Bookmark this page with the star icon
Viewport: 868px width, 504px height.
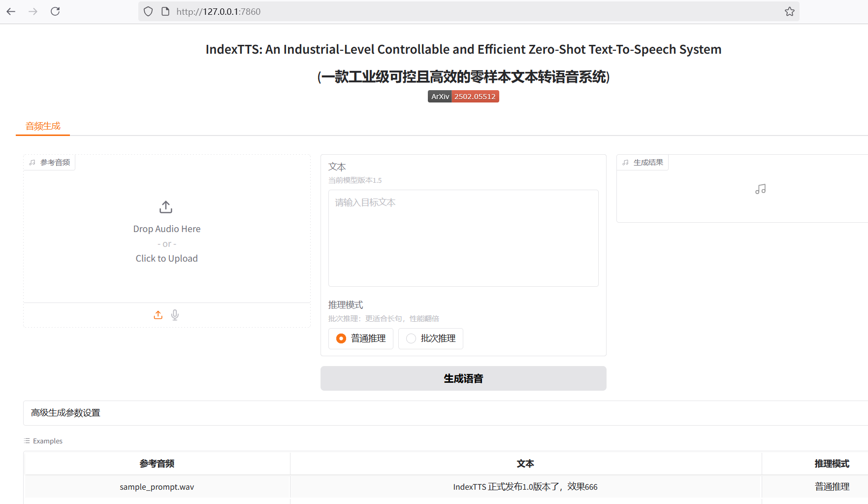click(x=790, y=11)
